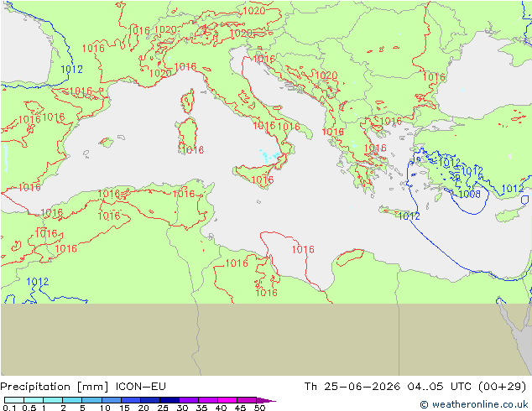The height and width of the screenshot is (411, 532).
Task: Click the '04..05 UTC' time text
Action: 440,387
